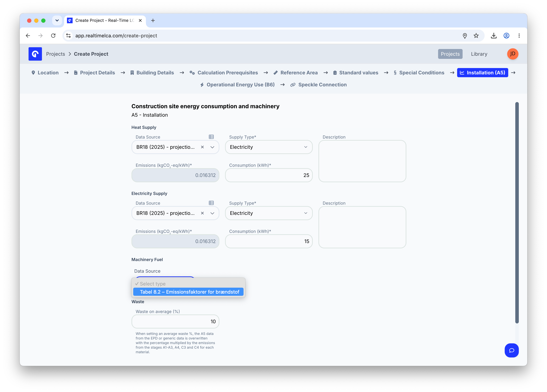Go to Building Details step

[152, 73]
